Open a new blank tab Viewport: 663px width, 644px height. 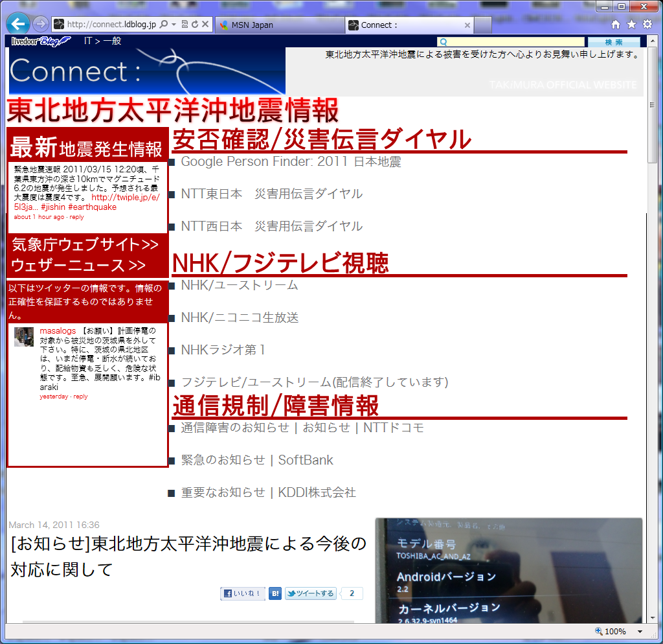(x=483, y=25)
